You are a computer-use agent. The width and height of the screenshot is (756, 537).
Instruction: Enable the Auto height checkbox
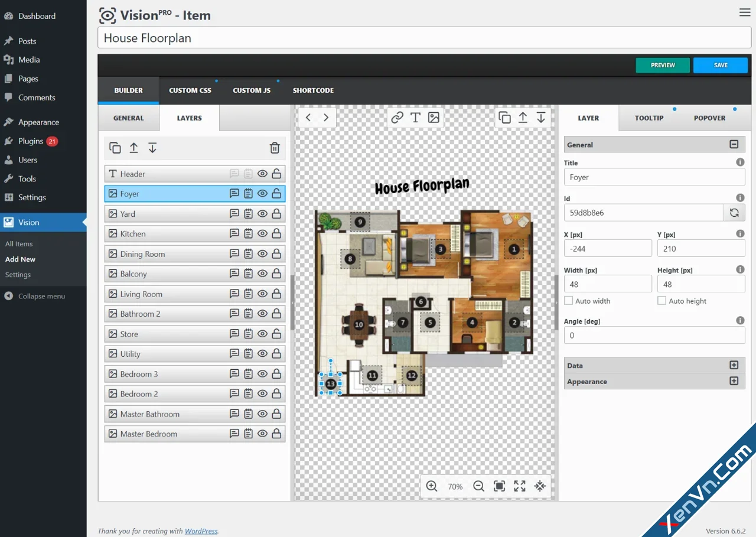pos(662,301)
